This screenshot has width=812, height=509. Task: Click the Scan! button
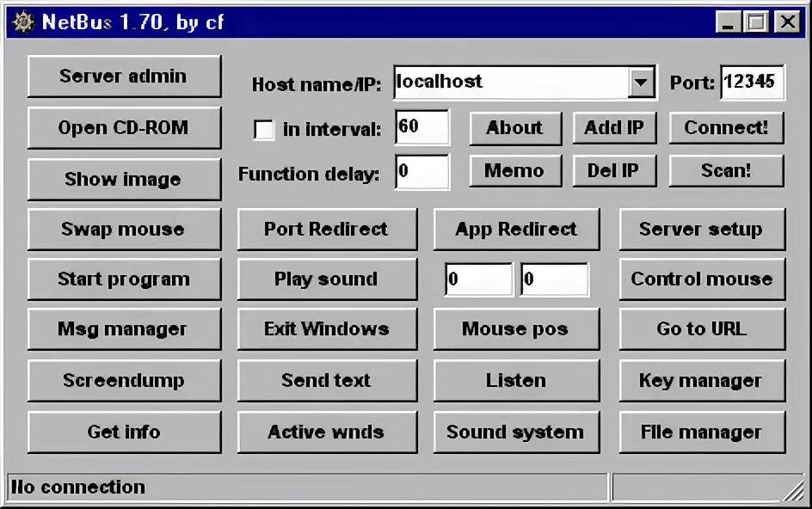click(x=727, y=171)
